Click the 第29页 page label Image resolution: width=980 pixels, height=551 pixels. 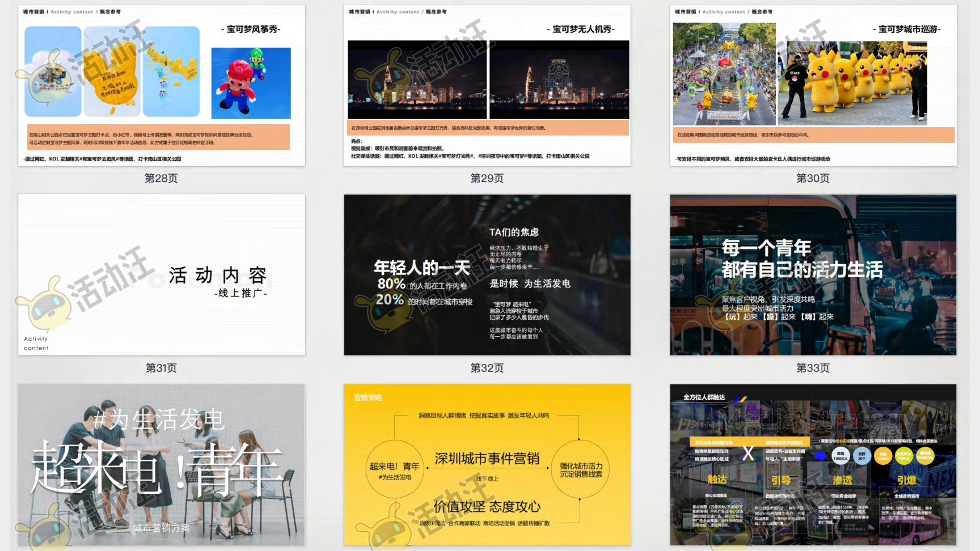(x=487, y=179)
